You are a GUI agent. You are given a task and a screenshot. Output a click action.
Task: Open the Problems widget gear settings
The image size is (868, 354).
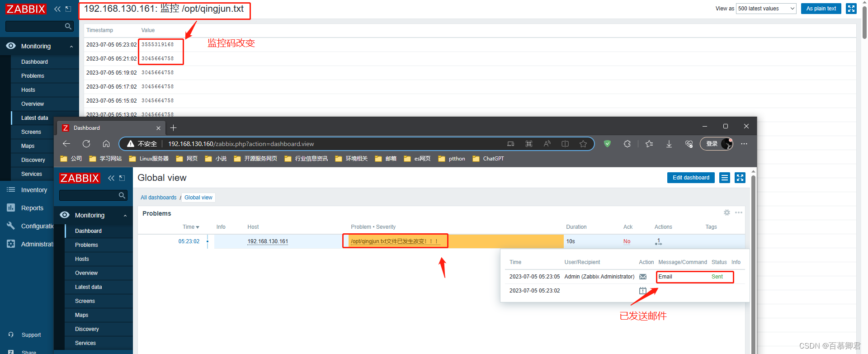tap(727, 212)
